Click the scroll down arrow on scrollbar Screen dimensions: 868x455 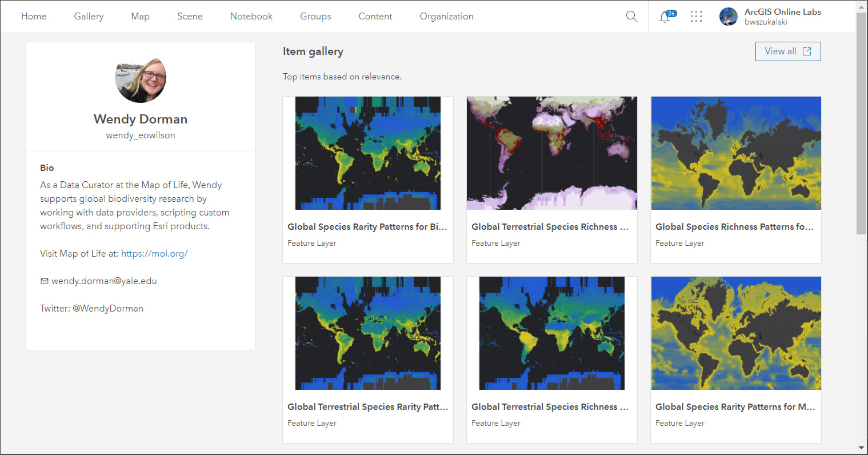click(x=861, y=448)
